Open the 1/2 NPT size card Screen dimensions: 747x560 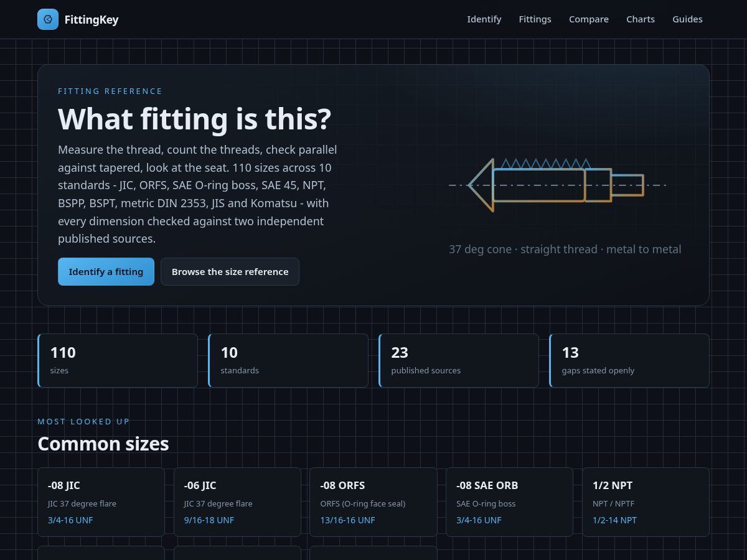tap(646, 502)
